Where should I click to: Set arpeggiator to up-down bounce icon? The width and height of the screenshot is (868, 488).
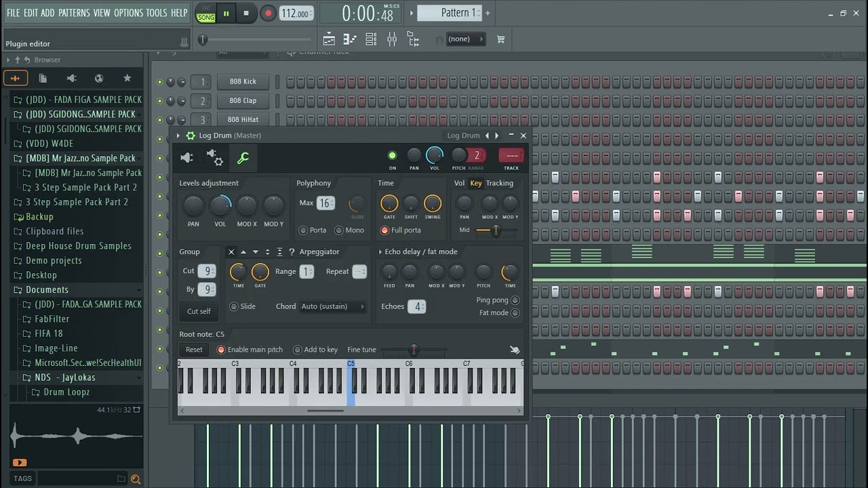pos(268,251)
